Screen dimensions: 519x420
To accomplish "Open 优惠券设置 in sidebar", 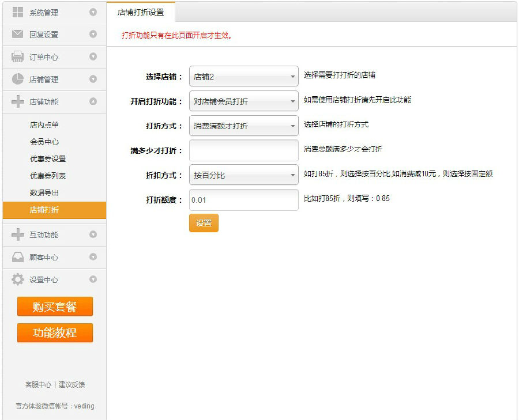I will [x=48, y=159].
